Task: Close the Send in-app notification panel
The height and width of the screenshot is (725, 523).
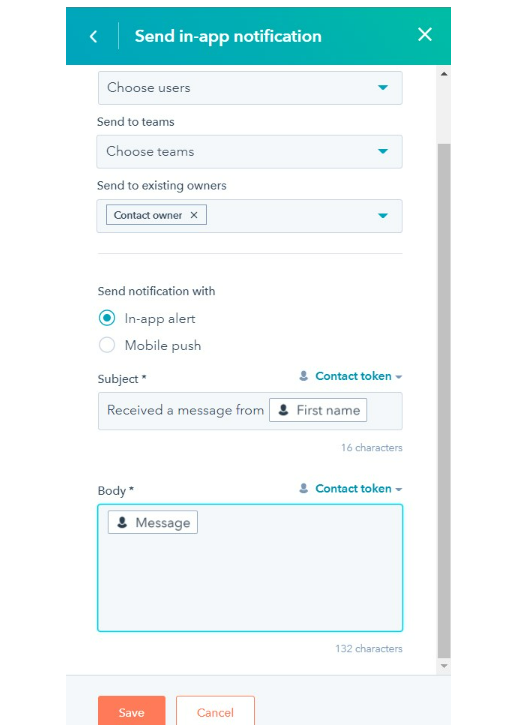Action: tap(425, 34)
